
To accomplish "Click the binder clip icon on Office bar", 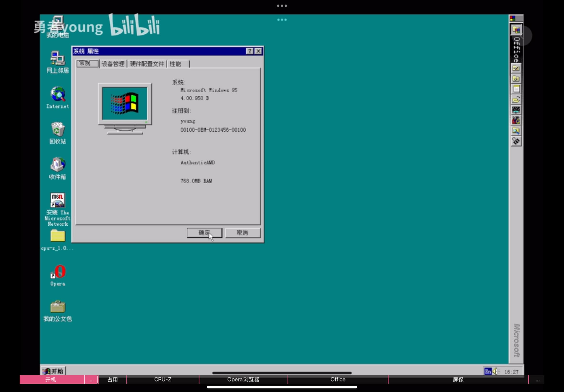I will [x=516, y=142].
